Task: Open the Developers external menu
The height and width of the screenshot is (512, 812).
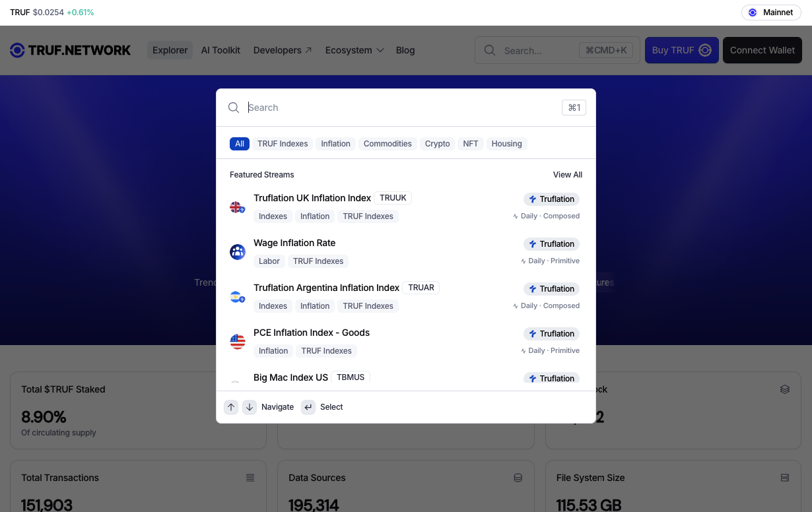Action: (x=282, y=50)
